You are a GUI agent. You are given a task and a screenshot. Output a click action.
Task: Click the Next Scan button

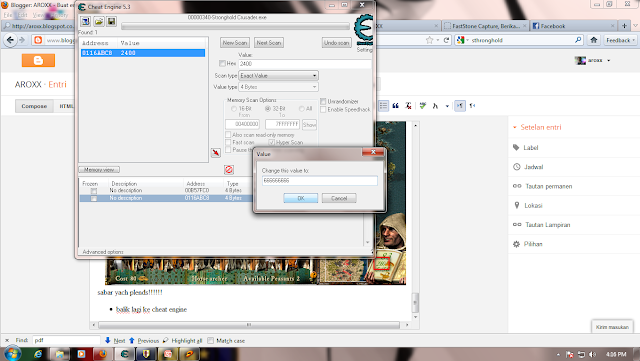click(x=269, y=42)
